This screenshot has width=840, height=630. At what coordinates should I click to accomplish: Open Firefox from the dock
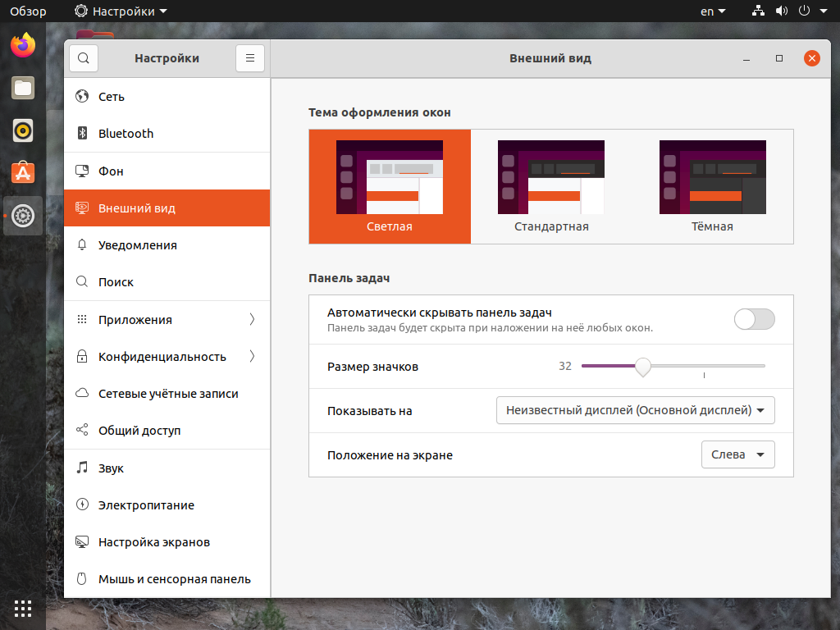[23, 45]
